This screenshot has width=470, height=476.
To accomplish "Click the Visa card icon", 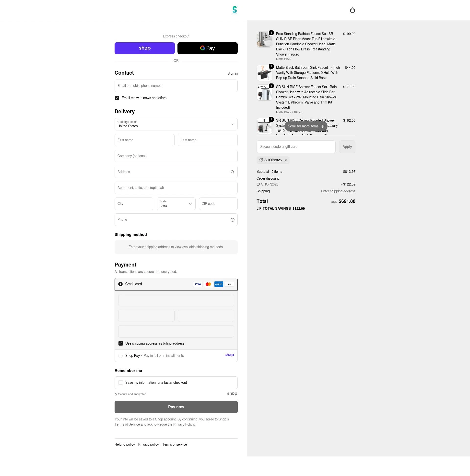I will click(197, 284).
